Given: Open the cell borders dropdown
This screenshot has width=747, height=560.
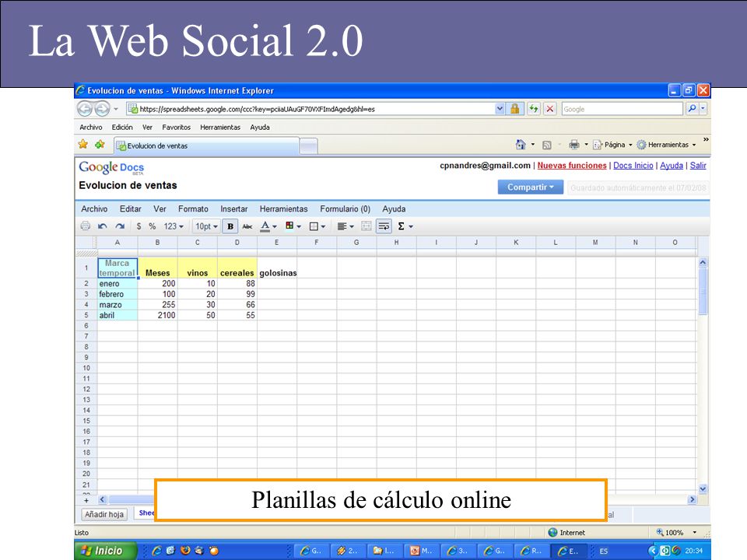Looking at the screenshot, I should [317, 226].
